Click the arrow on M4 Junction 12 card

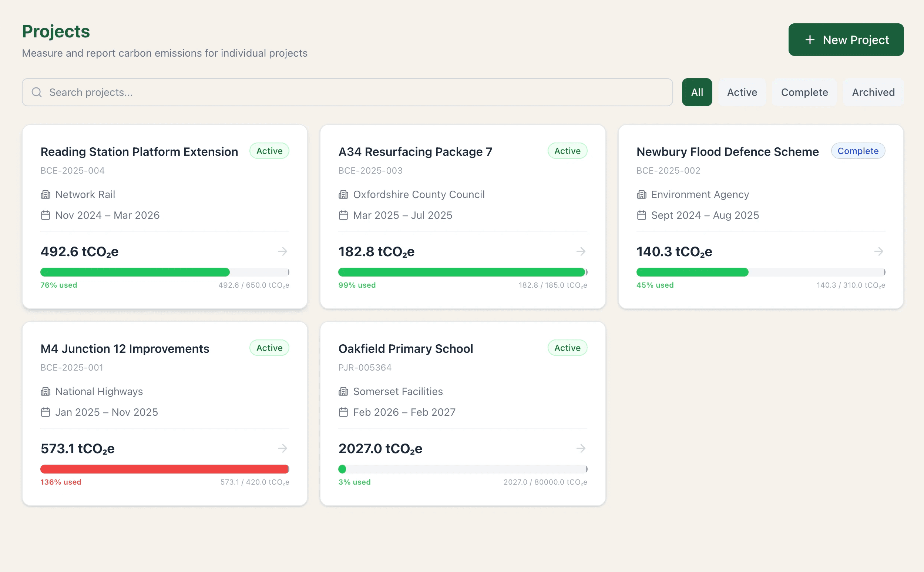(282, 448)
